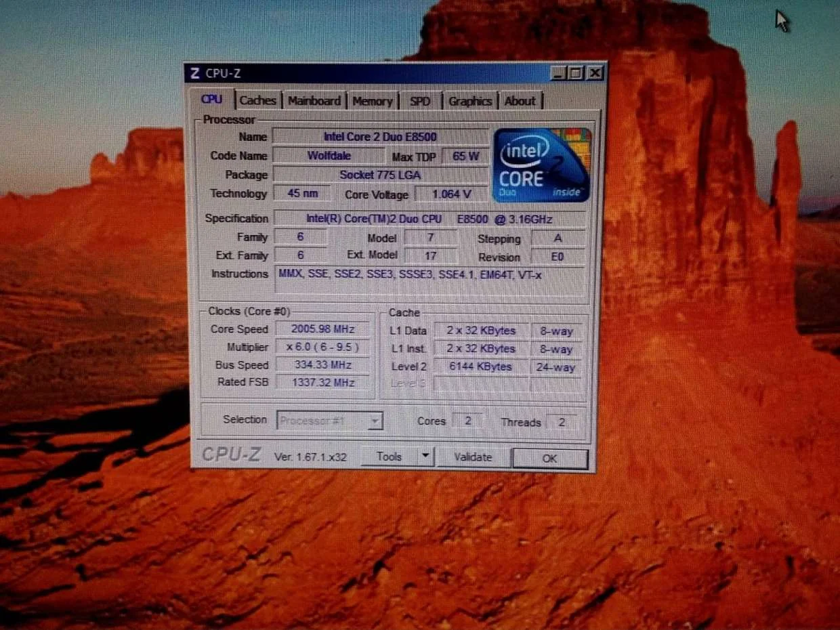
Task: Click the CPU-Z icon in title bar
Action: point(195,73)
